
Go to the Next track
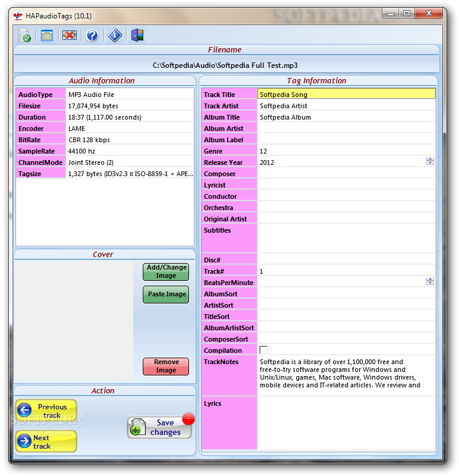(46, 441)
